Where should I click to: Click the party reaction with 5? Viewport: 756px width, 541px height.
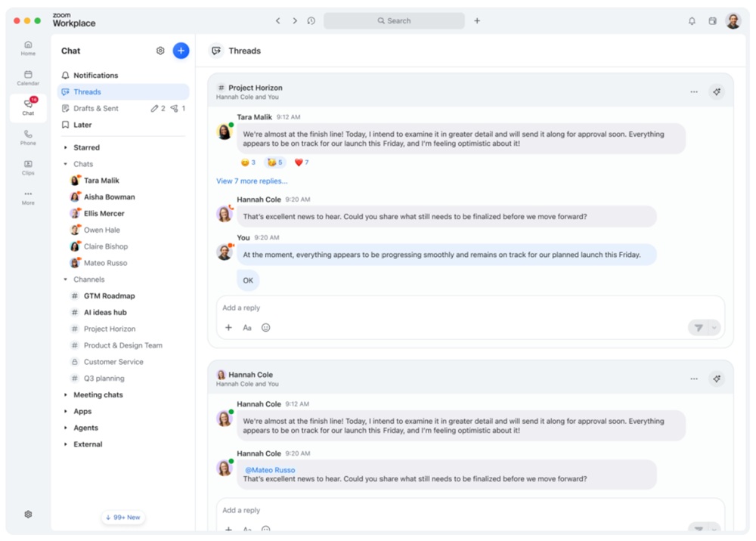(x=275, y=162)
